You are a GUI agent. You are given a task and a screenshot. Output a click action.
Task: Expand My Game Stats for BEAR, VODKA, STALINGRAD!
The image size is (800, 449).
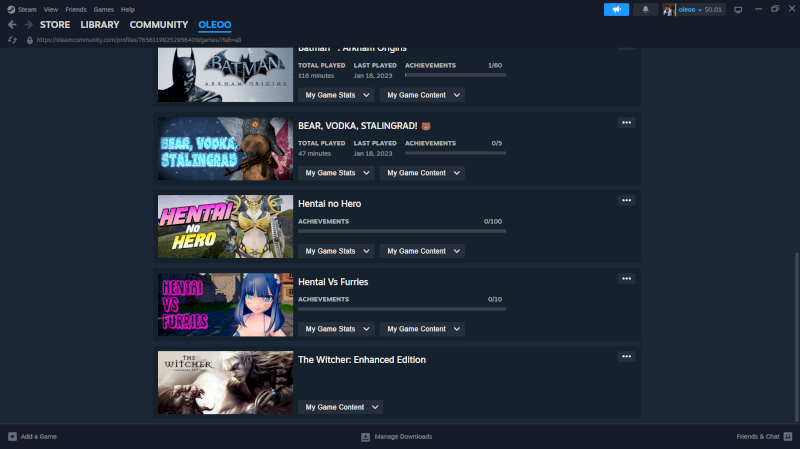pos(336,173)
